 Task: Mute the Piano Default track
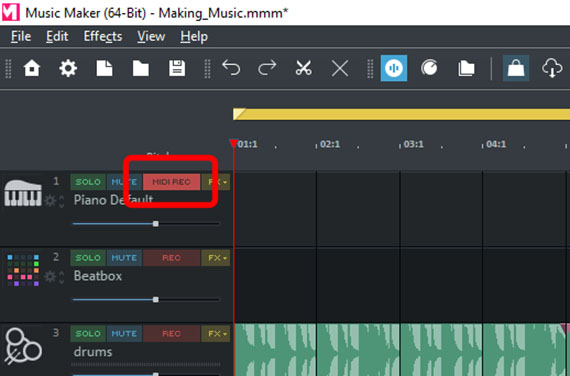click(124, 182)
